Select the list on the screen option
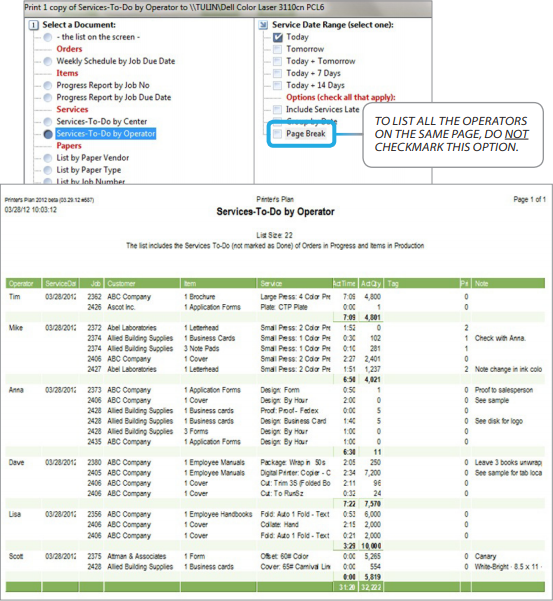Screen dimensions: 553x601 pos(48,37)
